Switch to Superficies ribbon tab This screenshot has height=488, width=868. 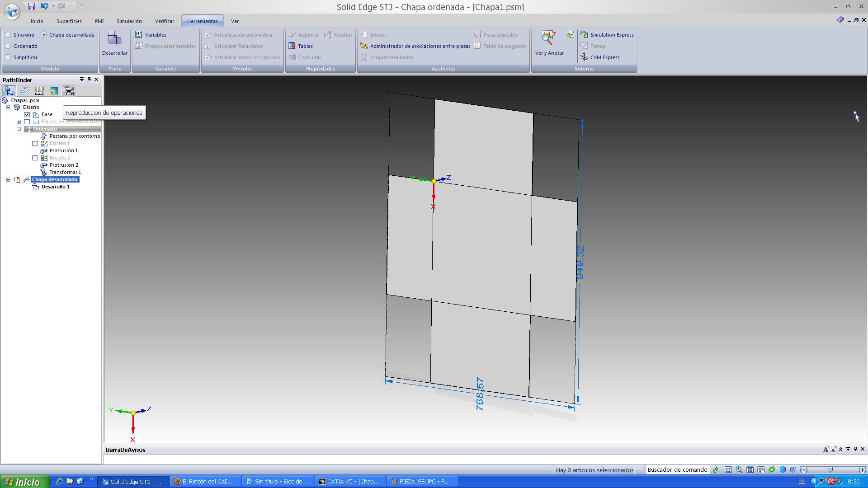pos(67,21)
